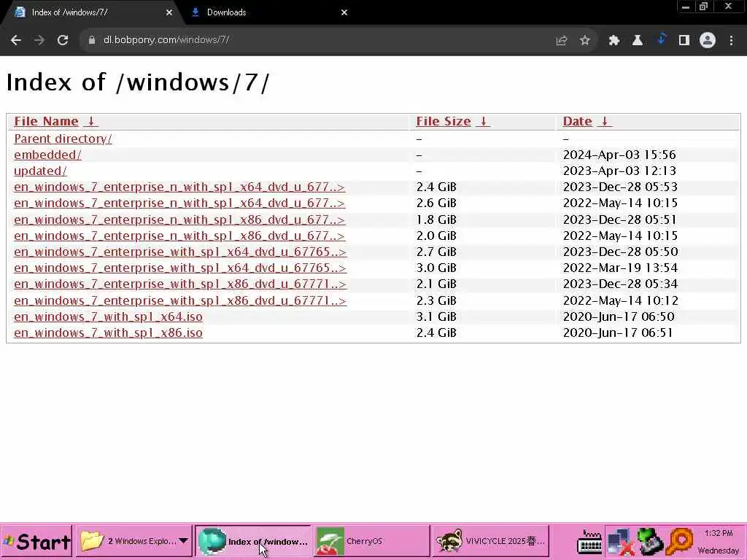The height and width of the screenshot is (560, 747).
Task: Click the date 2020-Jun-17 06:51
Action: tap(618, 332)
